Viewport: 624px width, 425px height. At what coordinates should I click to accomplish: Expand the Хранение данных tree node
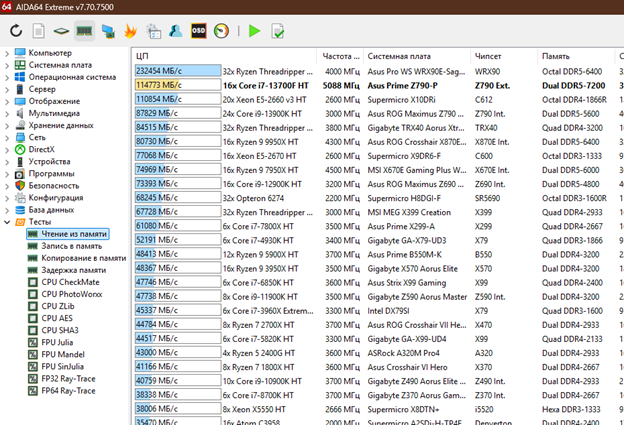tap(7, 125)
